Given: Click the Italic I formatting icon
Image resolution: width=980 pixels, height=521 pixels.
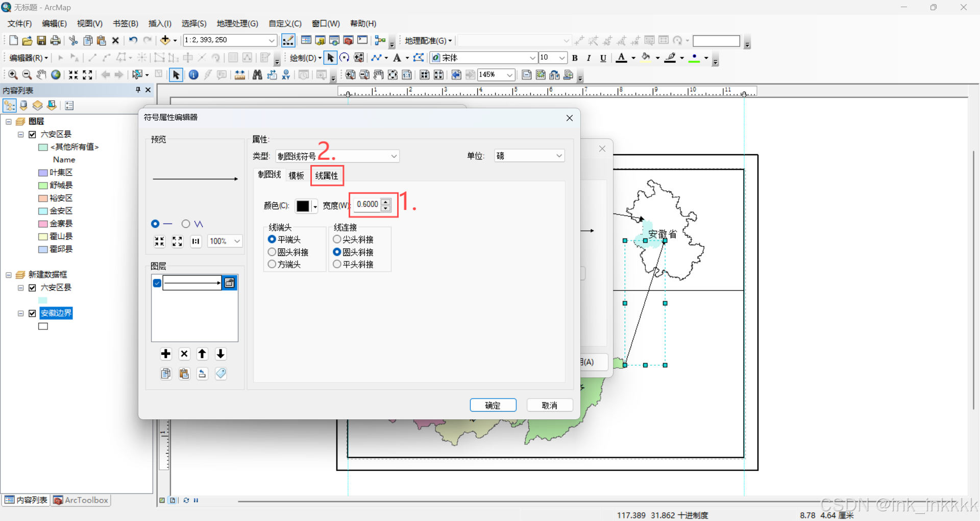Looking at the screenshot, I should point(589,58).
